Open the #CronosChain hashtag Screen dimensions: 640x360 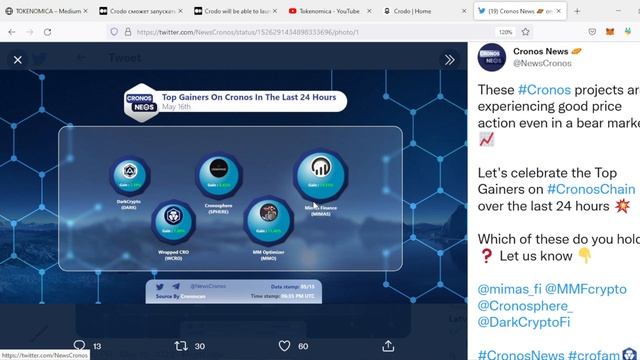tap(591, 189)
